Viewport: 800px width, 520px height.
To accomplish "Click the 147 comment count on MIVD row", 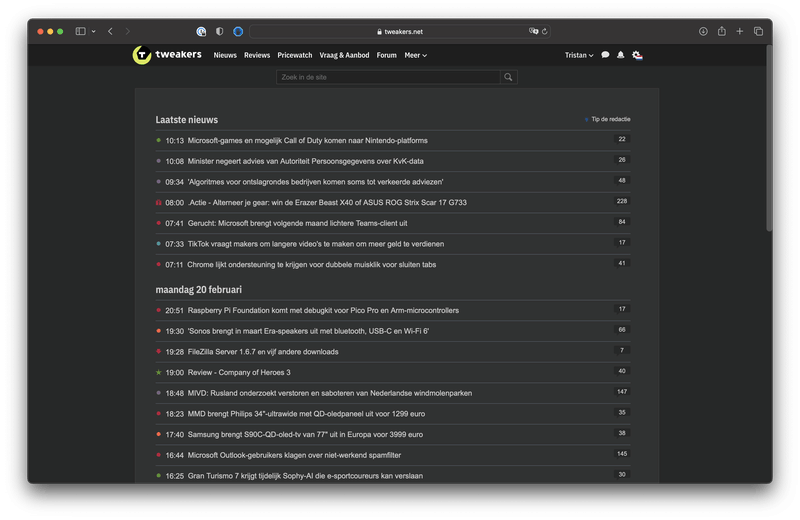I will pos(621,391).
